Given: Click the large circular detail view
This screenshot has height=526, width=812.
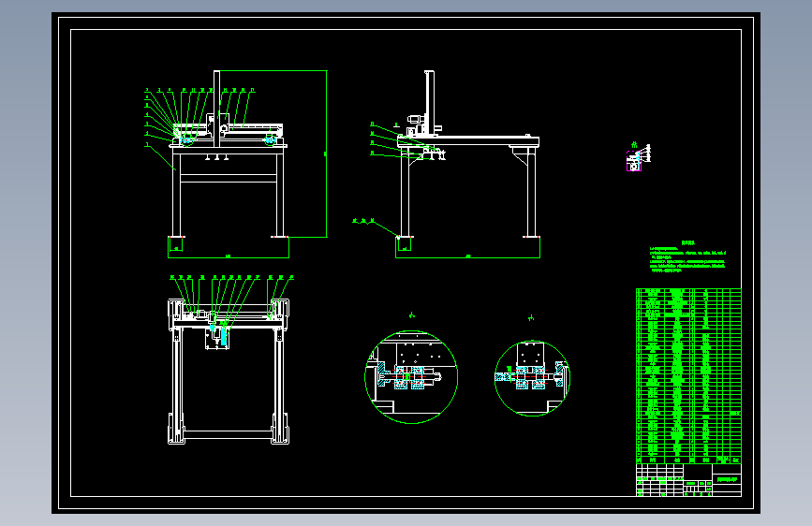Looking at the screenshot, I should (x=411, y=377).
